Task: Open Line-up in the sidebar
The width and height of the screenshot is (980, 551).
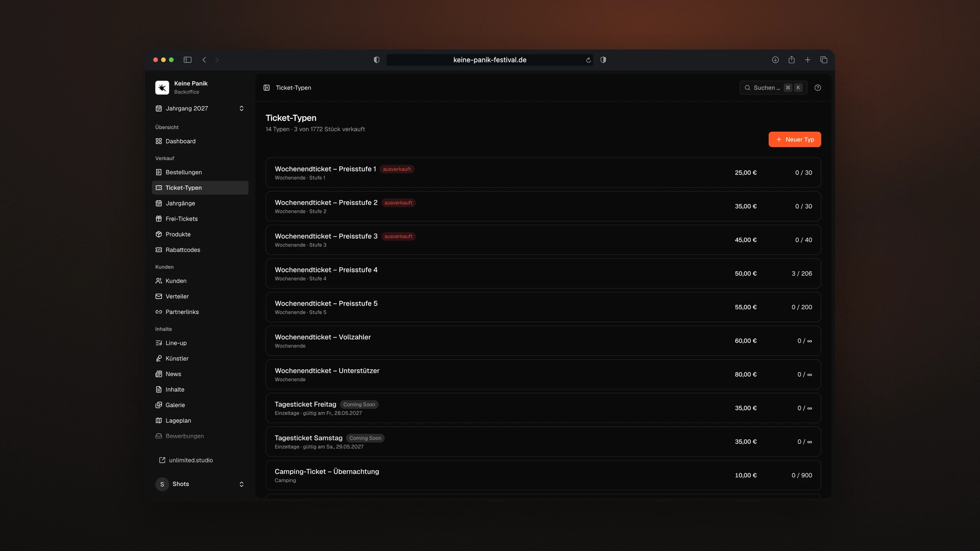Action: tap(200, 343)
